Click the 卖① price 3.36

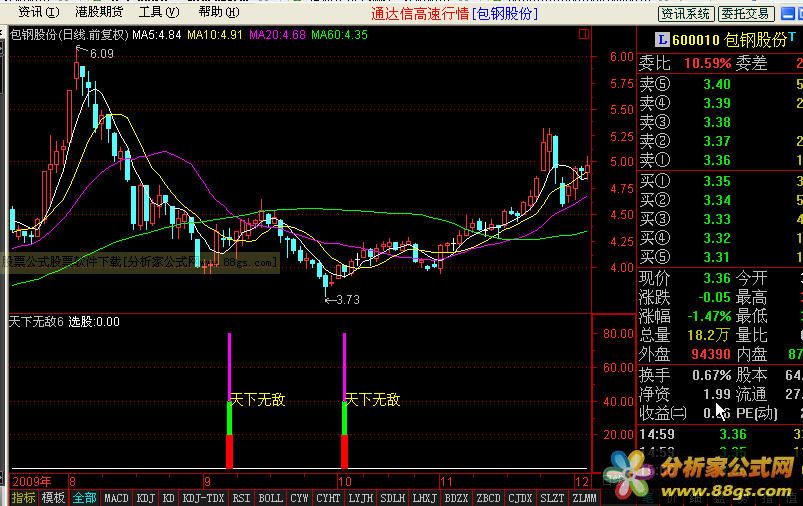[x=717, y=160]
